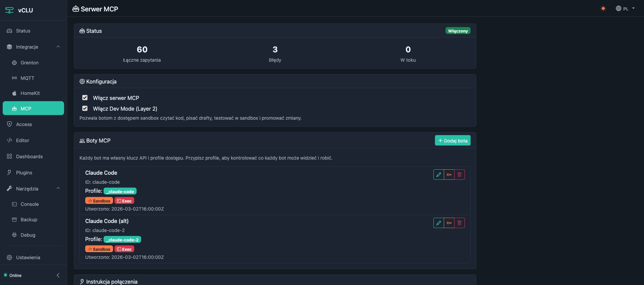Open the Editor page
Image resolution: width=644 pixels, height=285 pixels.
point(33,140)
